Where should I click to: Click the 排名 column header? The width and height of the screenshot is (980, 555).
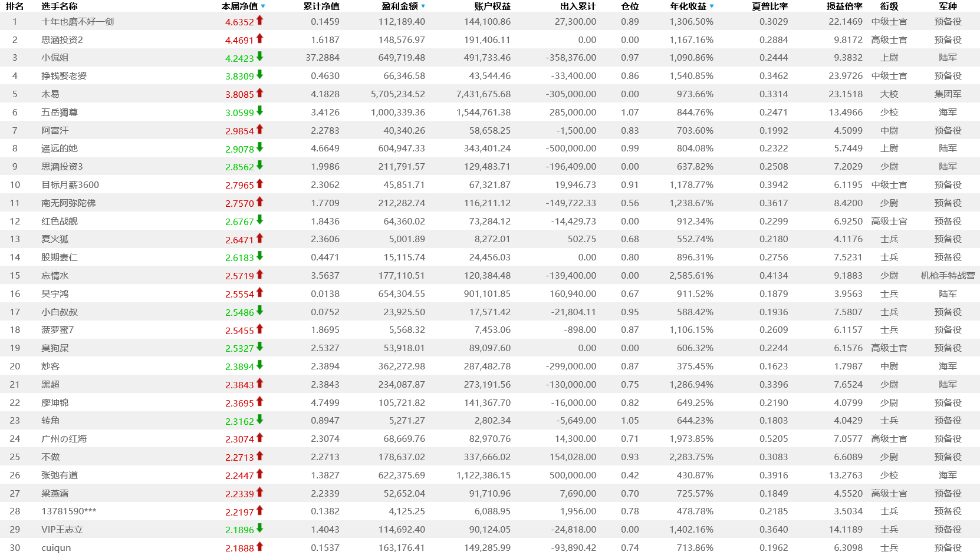15,6
